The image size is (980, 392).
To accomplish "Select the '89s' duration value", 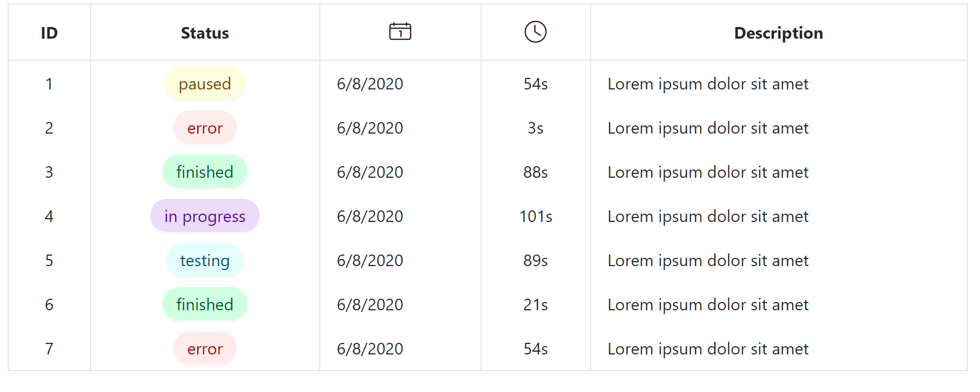I will pos(536,261).
